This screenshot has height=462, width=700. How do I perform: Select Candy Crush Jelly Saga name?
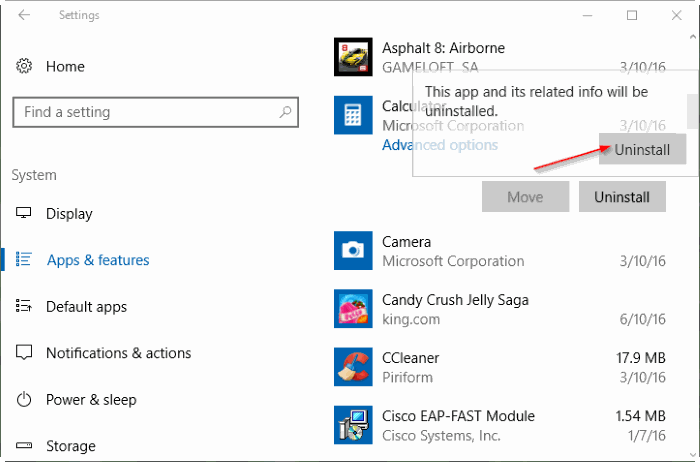(455, 300)
